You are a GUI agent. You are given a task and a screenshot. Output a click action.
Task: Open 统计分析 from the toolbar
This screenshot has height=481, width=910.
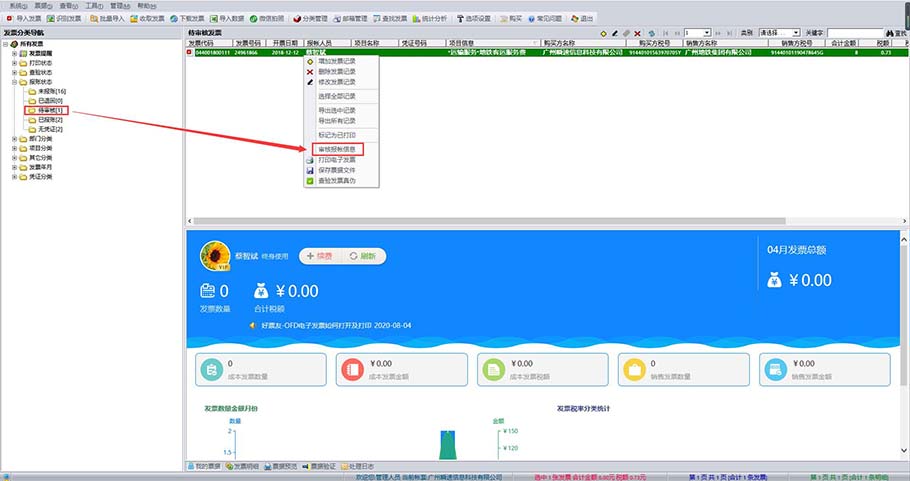click(429, 19)
